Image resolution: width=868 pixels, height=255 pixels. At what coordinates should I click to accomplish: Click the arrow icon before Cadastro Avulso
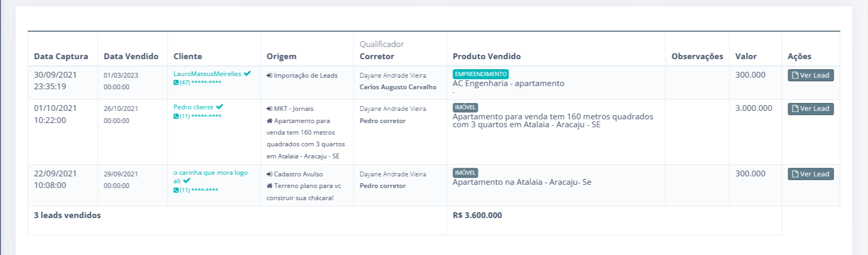click(x=270, y=174)
